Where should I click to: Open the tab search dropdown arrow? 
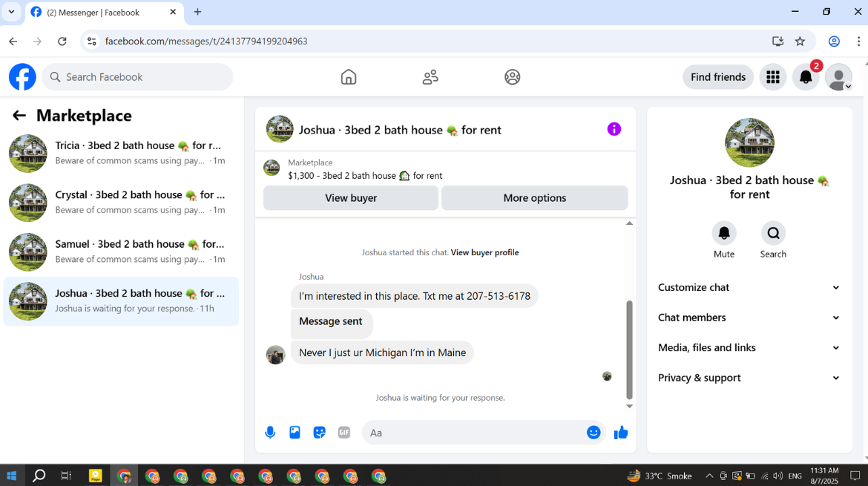pyautogui.click(x=11, y=12)
